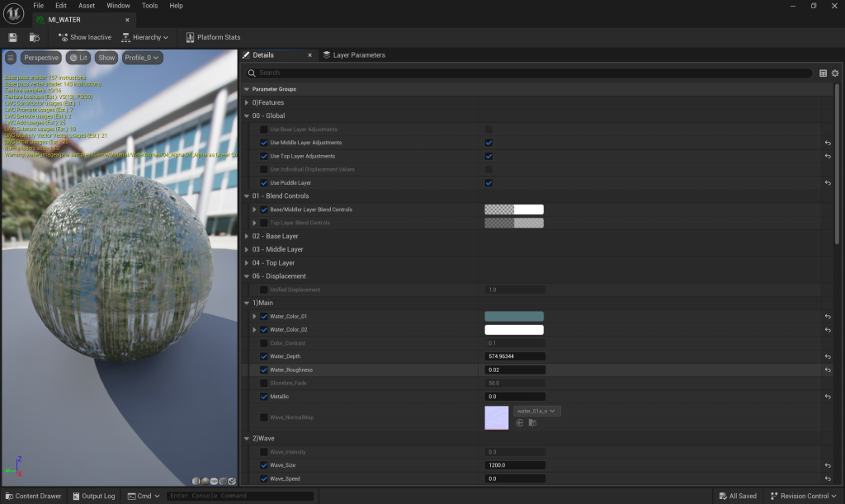This screenshot has width=845, height=504.
Task: Open Water_Color_01 teal color picker
Action: 514,317
